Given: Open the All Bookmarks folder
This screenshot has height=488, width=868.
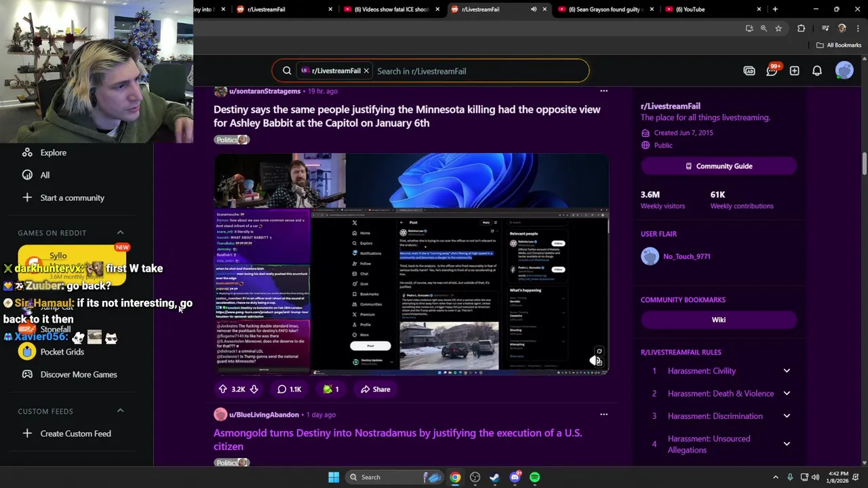Looking at the screenshot, I should (839, 45).
